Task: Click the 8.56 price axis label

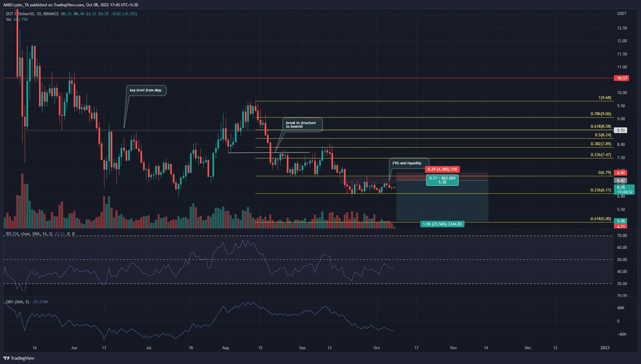Action: point(621,130)
